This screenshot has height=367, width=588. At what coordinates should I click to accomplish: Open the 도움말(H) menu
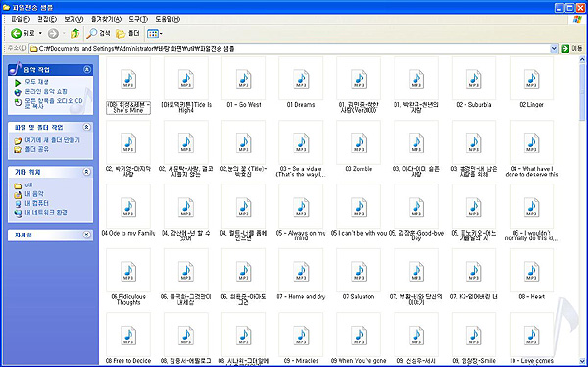click(x=168, y=19)
